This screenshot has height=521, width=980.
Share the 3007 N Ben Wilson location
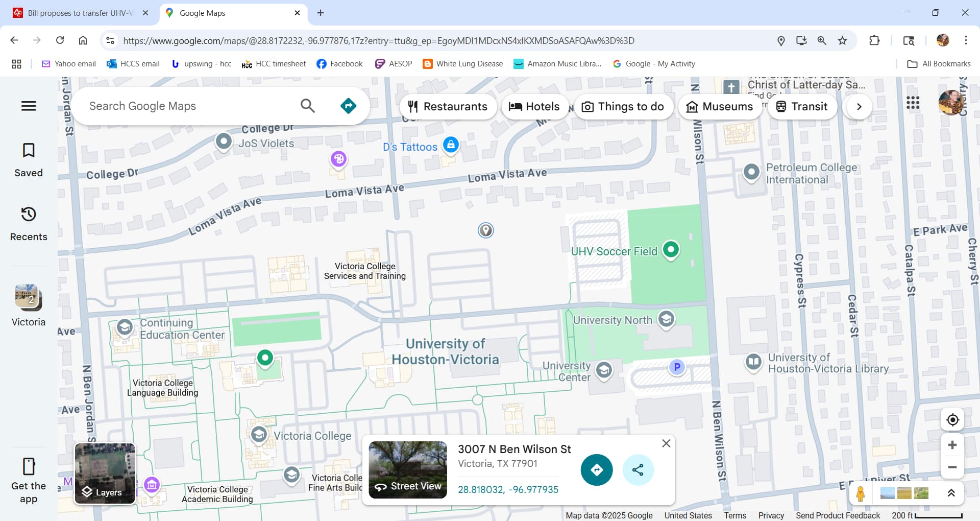(638, 470)
